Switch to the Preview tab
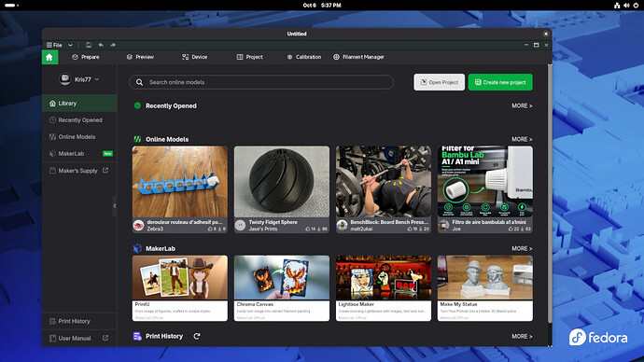644x362 pixels. coord(140,57)
